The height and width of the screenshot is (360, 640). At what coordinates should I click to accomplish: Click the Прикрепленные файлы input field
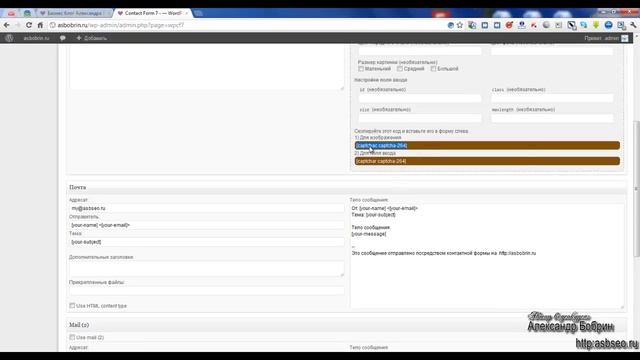click(x=207, y=290)
